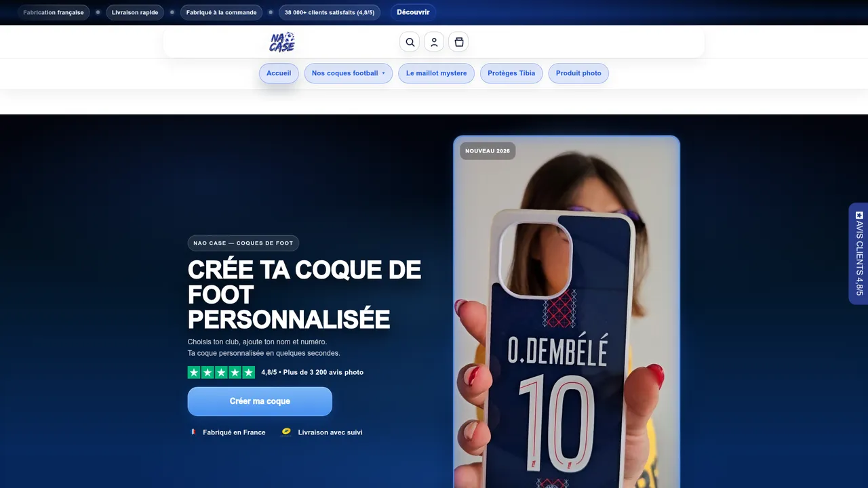Click the Fabrication française pill
The width and height of the screenshot is (868, 488).
[x=54, y=12]
